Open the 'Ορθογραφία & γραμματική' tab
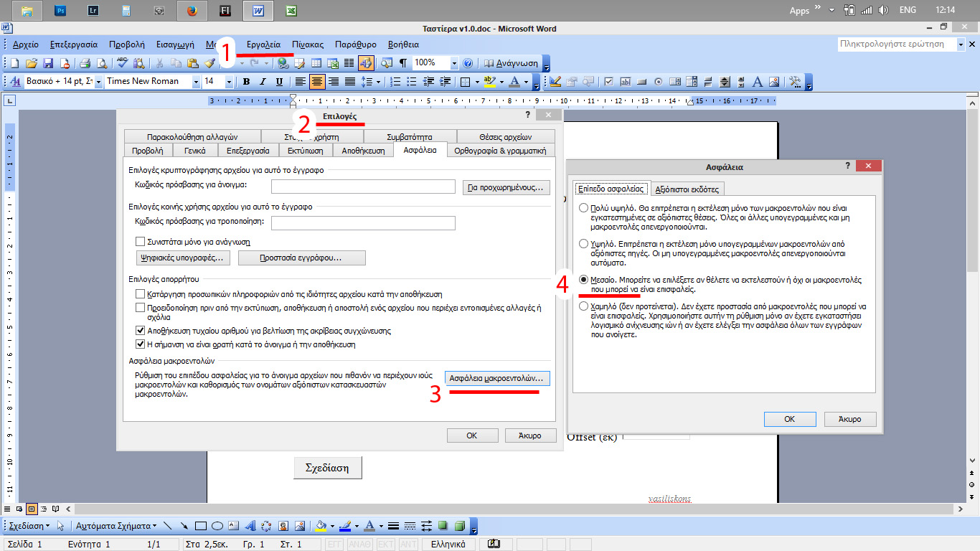The width and height of the screenshot is (980, 551). (x=501, y=151)
